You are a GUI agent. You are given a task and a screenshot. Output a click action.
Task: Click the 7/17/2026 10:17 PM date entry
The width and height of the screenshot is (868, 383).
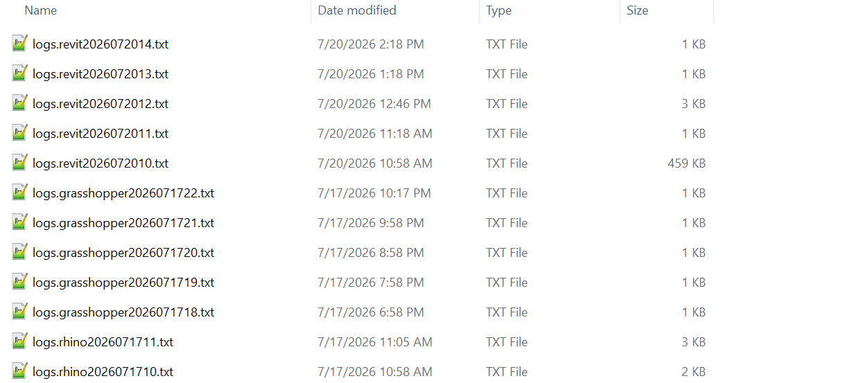[x=374, y=193]
